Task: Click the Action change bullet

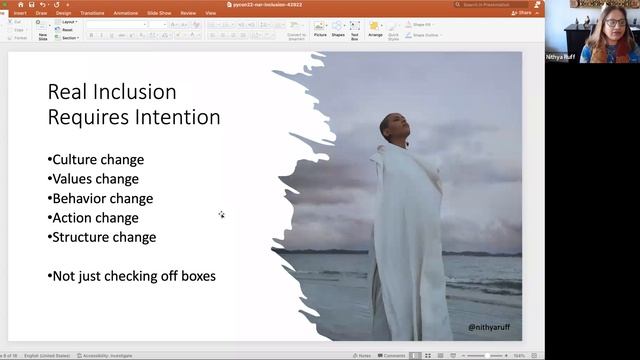Action: [x=93, y=218]
